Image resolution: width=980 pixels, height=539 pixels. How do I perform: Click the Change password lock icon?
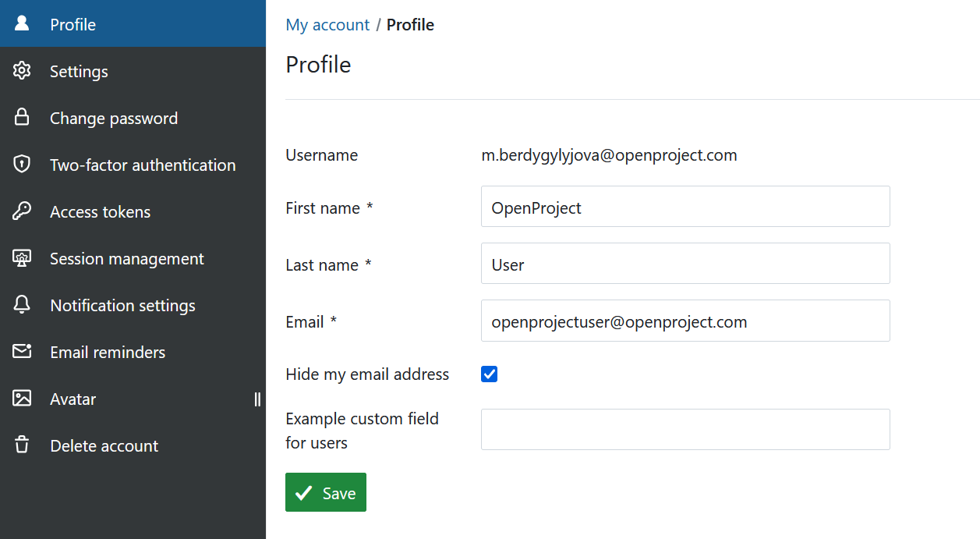(x=22, y=118)
